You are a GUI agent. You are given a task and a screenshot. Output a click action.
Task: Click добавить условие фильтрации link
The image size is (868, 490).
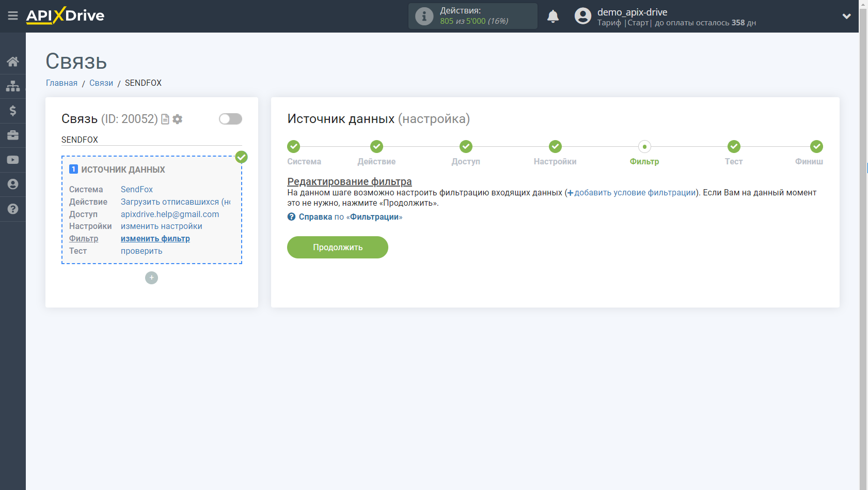pyautogui.click(x=631, y=192)
